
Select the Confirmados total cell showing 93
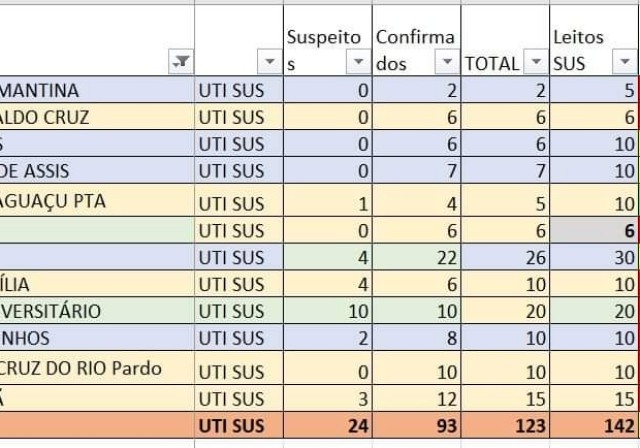417,426
